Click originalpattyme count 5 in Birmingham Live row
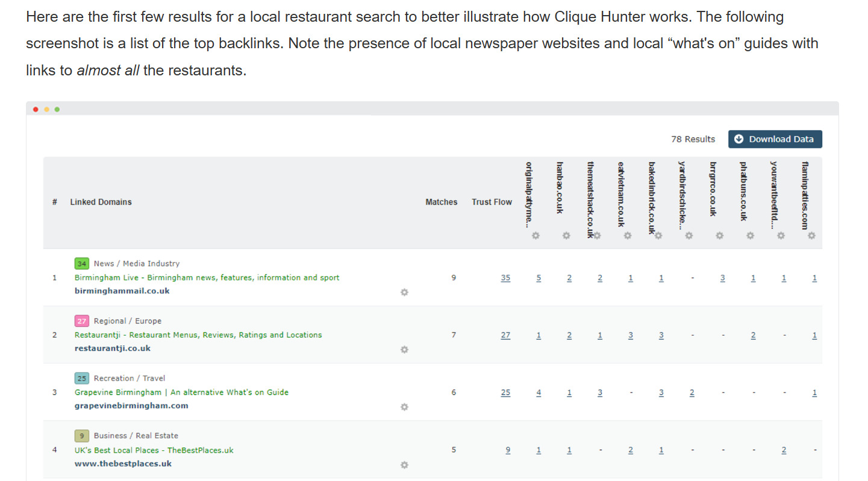This screenshot has height=481, width=868. pos(539,278)
